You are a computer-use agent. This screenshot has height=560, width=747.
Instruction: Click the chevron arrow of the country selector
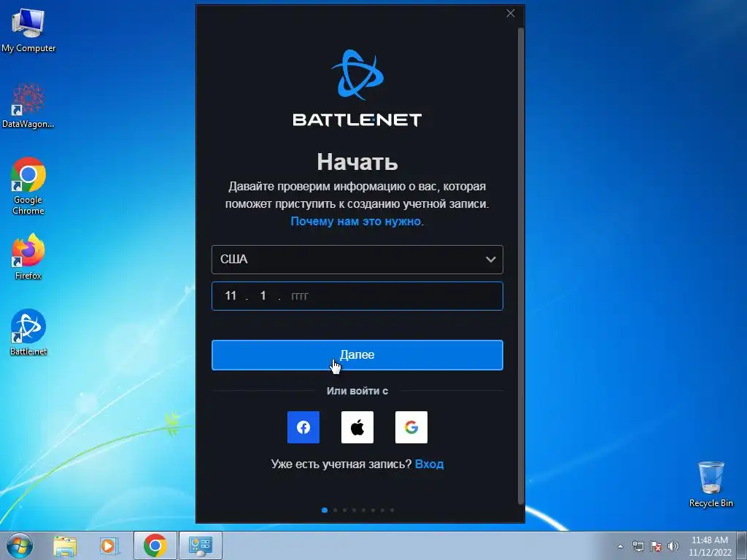pyautogui.click(x=491, y=260)
